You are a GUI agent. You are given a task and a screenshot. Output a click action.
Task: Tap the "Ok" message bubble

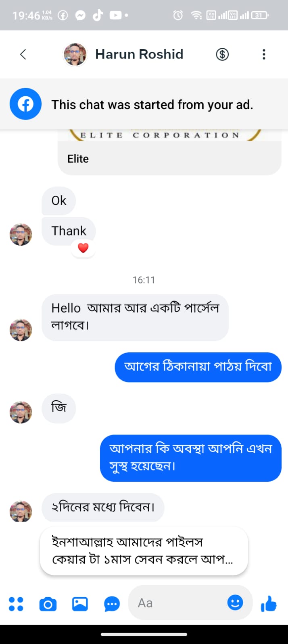click(x=59, y=201)
